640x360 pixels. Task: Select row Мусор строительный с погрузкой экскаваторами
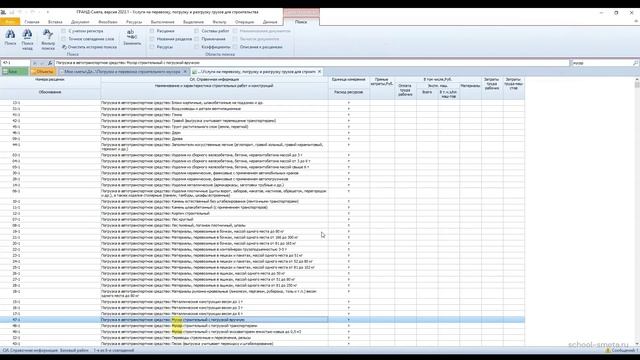[262, 331]
